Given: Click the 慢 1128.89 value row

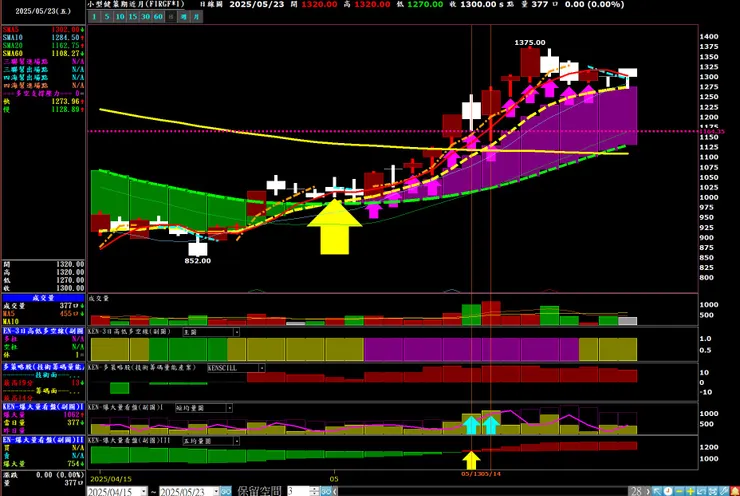Looking at the screenshot, I should coord(43,109).
